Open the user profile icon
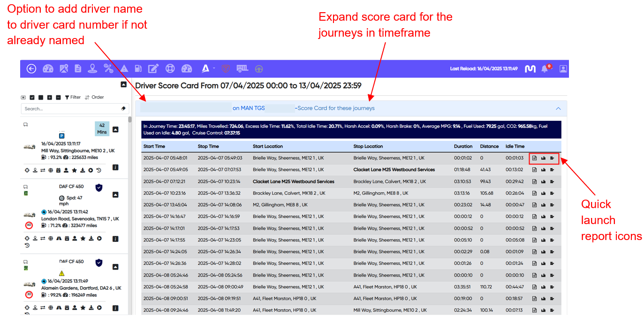Viewport: 644px width, 318px height. tap(563, 69)
